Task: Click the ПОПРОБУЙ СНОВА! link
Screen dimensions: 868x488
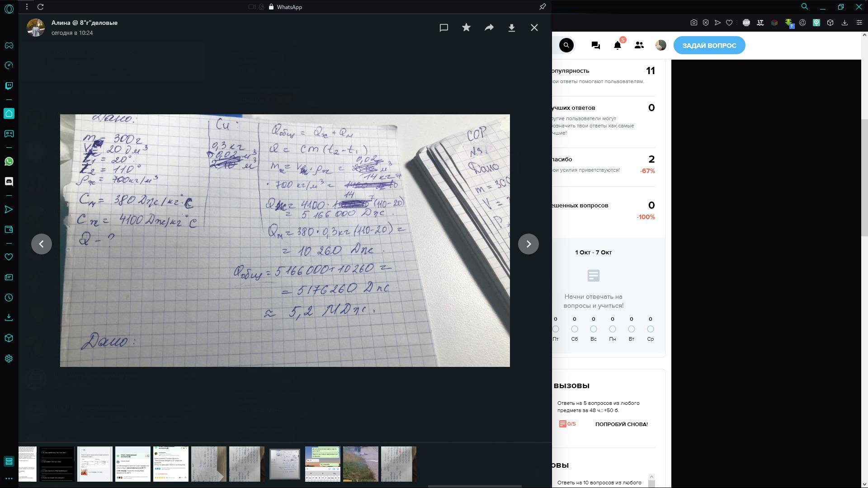Action: coord(621,424)
